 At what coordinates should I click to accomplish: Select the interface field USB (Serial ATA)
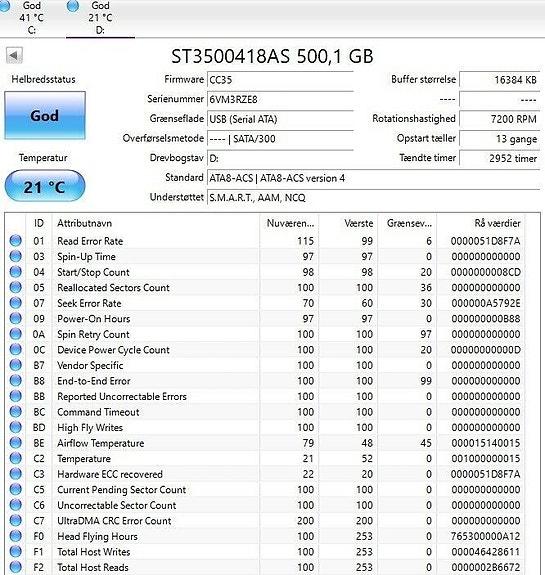point(280,119)
